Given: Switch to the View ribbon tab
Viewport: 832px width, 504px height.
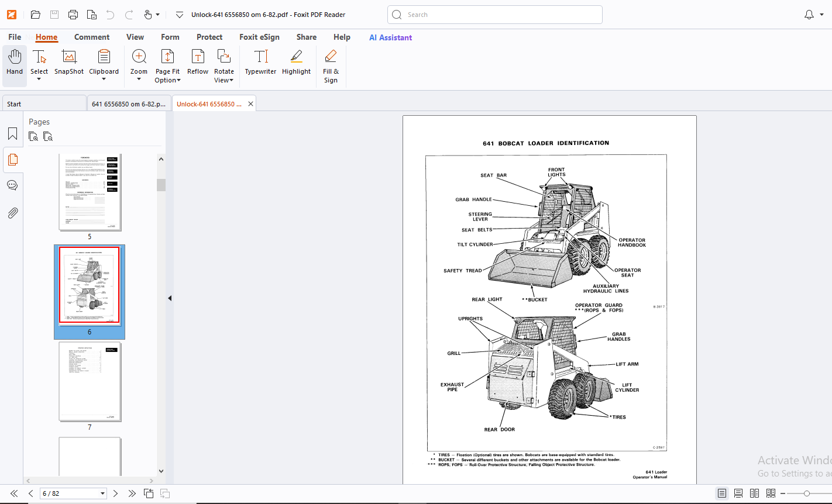Looking at the screenshot, I should coord(135,37).
